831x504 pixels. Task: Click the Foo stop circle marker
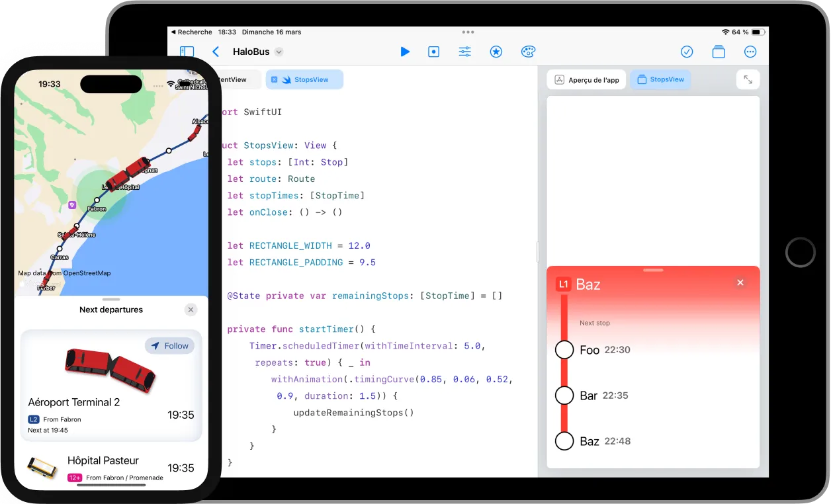click(564, 350)
